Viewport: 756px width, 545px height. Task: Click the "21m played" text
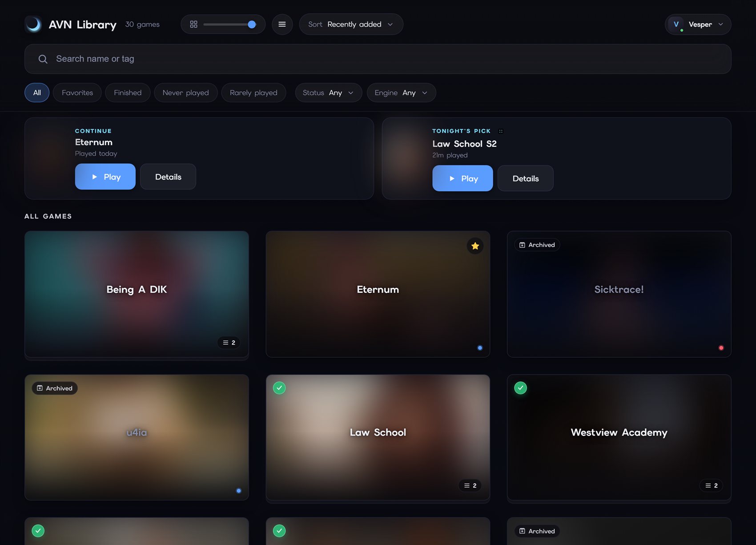(450, 155)
